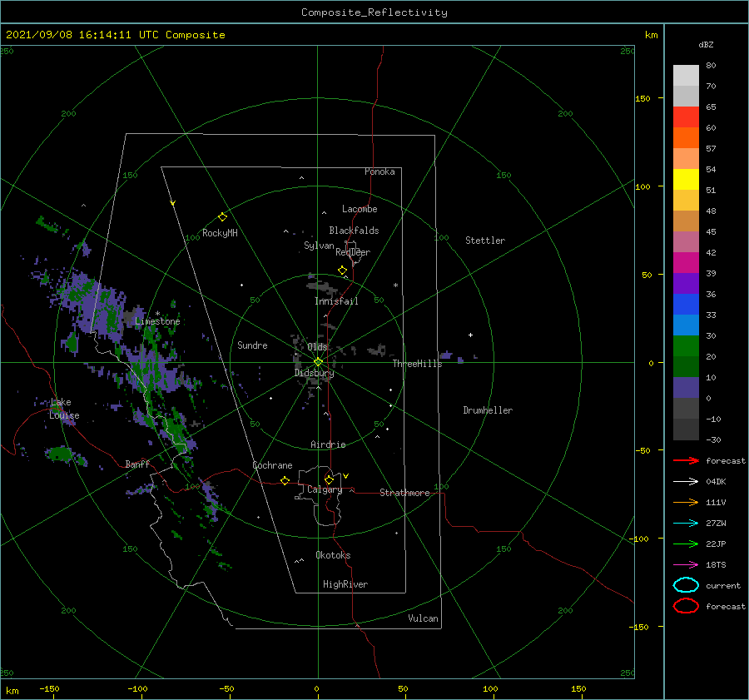Click the white plus marker south of Stettler
The image size is (749, 700).
tap(470, 335)
